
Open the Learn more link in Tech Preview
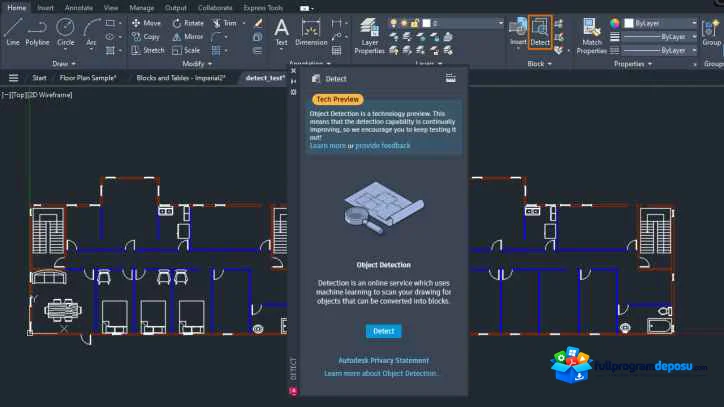328,146
